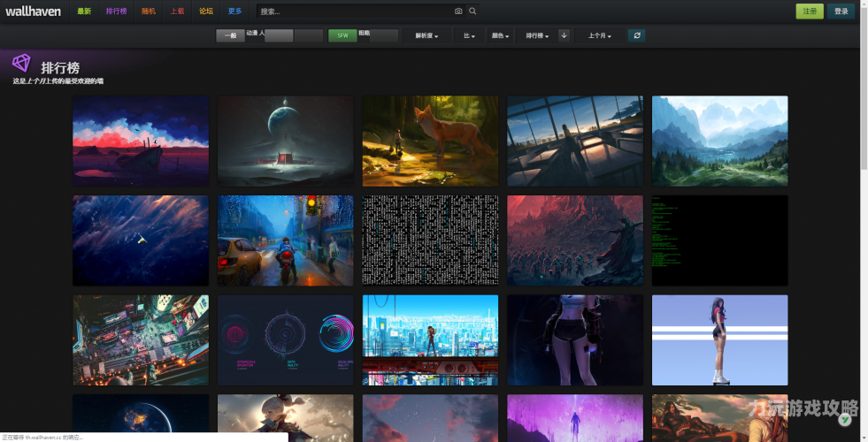Open the girl on lavender background wallpaper
The width and height of the screenshot is (868, 442).
(719, 340)
